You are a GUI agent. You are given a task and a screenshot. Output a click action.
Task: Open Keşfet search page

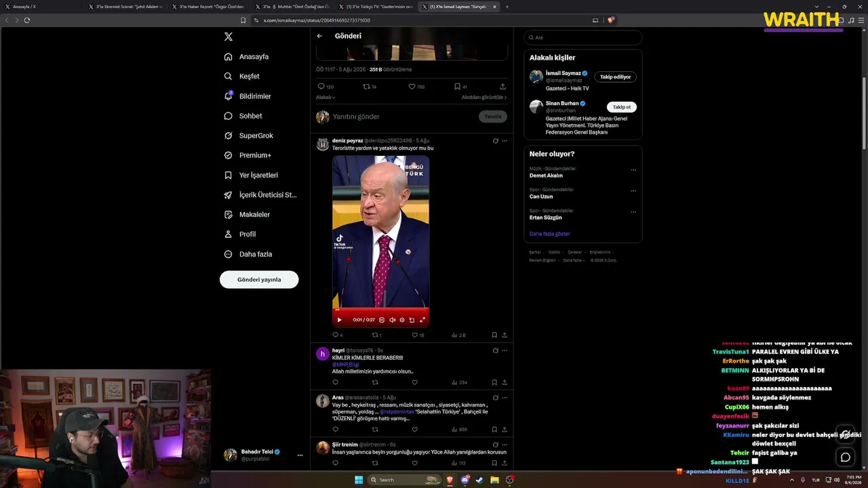pos(242,77)
